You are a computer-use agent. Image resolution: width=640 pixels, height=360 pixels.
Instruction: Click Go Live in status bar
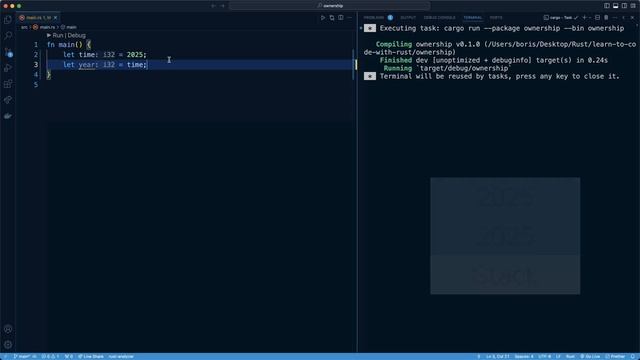click(x=590, y=356)
